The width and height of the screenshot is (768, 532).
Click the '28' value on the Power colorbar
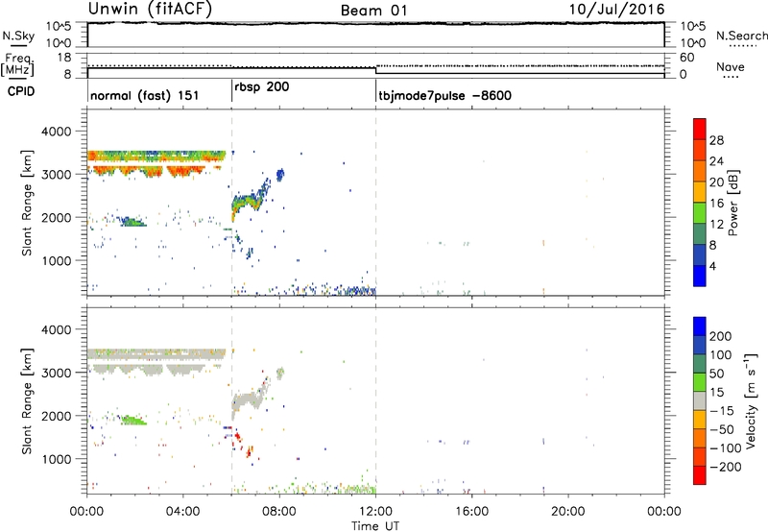[x=716, y=140]
